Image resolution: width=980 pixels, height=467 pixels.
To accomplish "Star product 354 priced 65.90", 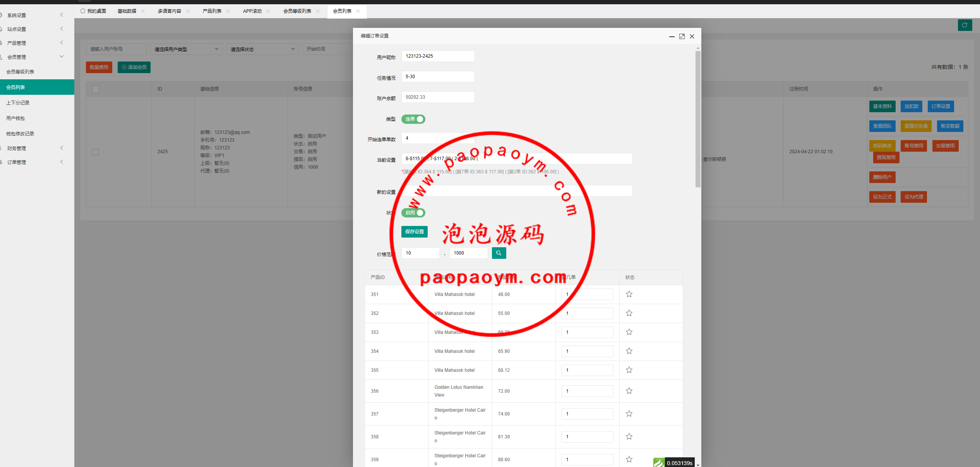I will click(x=629, y=351).
